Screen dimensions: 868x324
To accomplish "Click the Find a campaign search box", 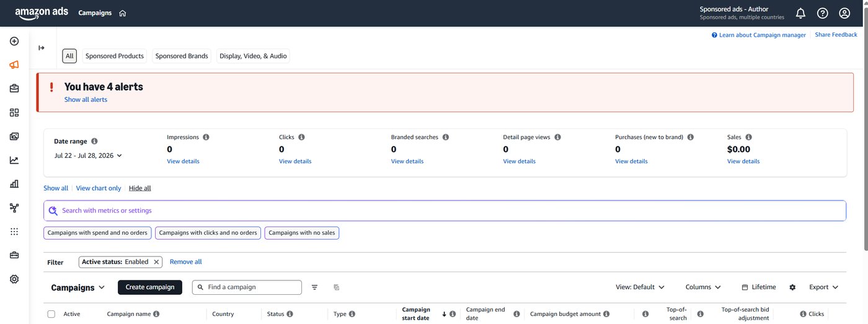I will [x=247, y=287].
